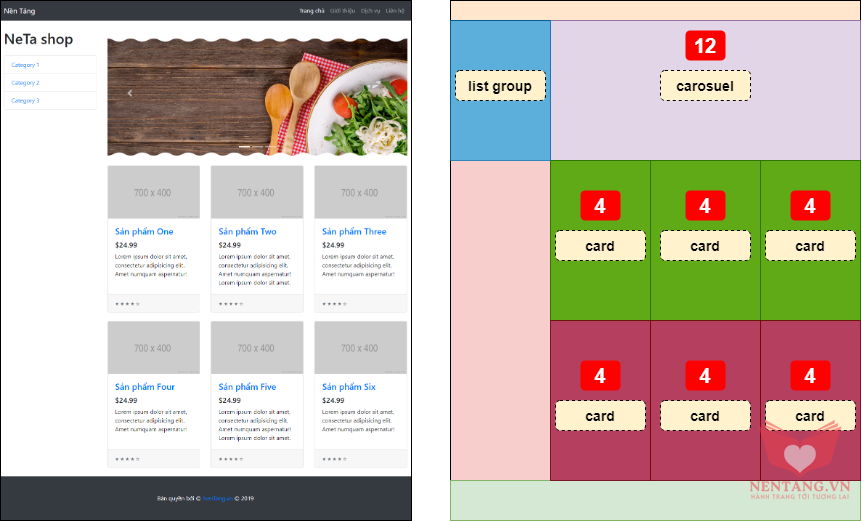Click the star rating under Sản phẩm Six

(334, 459)
